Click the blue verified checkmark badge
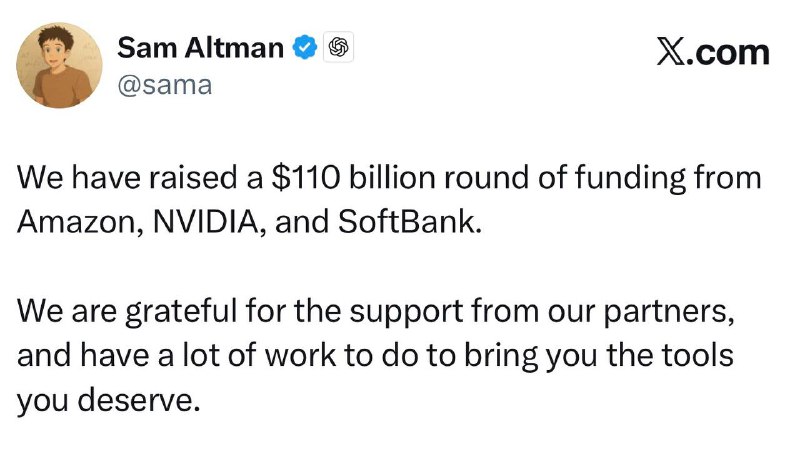 coord(304,47)
